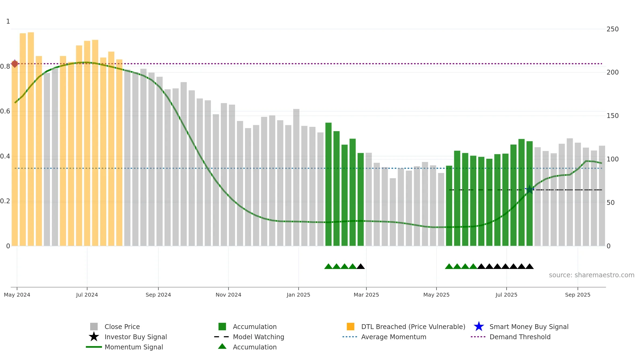Click the last gray bar at chart's right end
The width and height of the screenshot is (644, 362).
click(602, 196)
